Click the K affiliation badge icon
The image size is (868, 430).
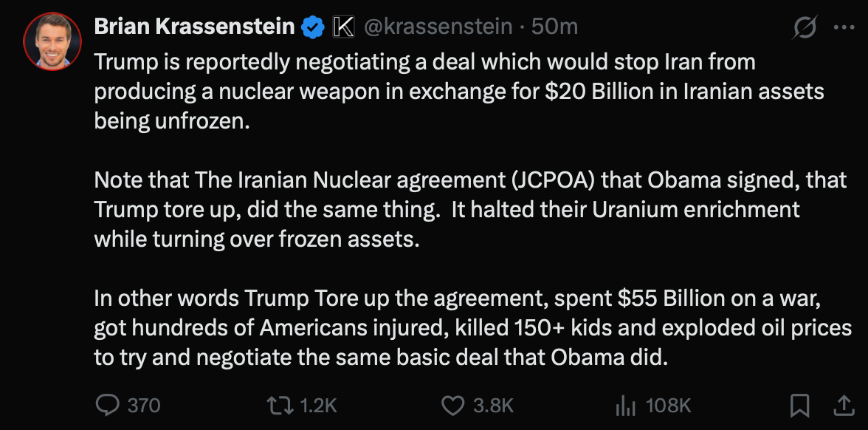(x=344, y=27)
